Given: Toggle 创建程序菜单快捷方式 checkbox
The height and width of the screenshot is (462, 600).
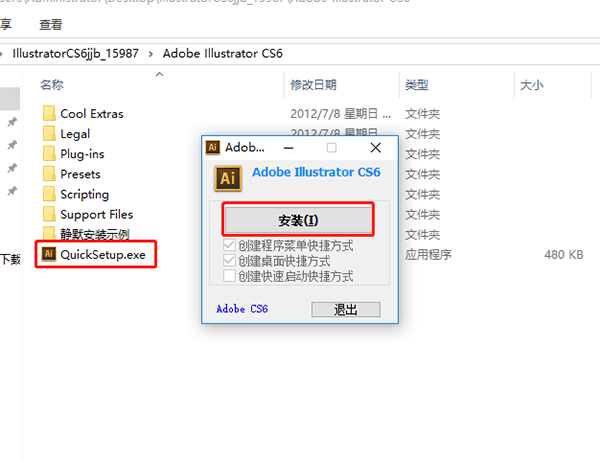Looking at the screenshot, I should click(x=229, y=245).
